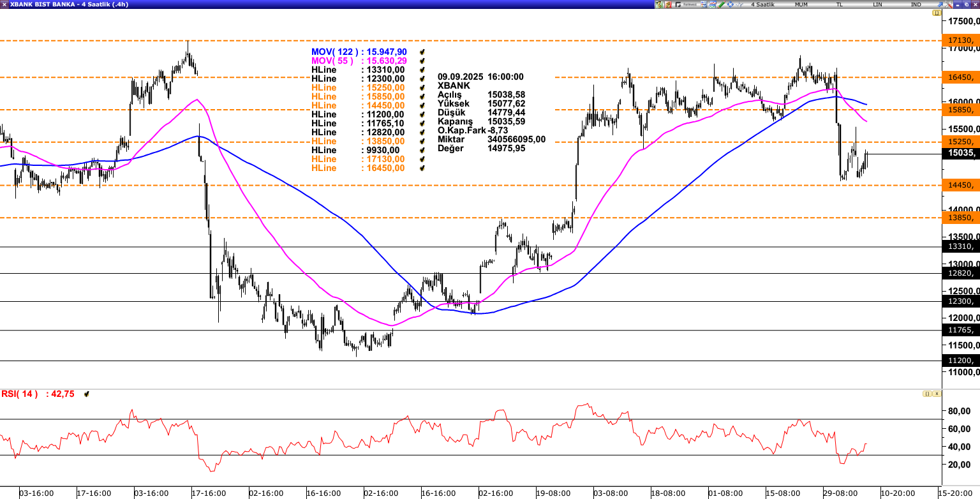This screenshot has width=980, height=499.
Task: Toggle the MOV(55) indicator checkmark
Action: click(422, 61)
